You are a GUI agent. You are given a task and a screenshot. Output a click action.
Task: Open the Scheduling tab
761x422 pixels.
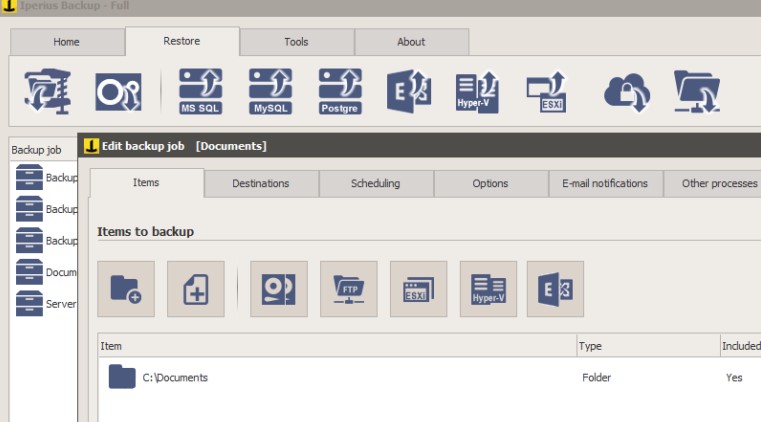pyautogui.click(x=376, y=183)
